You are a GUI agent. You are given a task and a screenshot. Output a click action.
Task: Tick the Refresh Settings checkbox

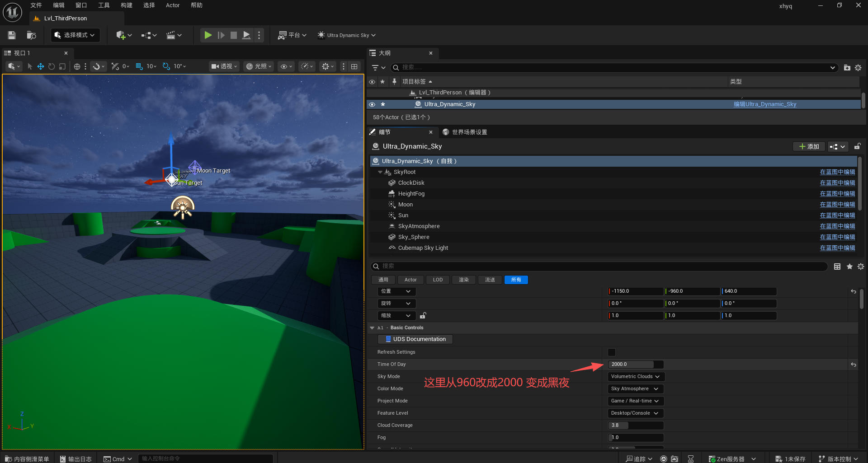click(x=612, y=352)
